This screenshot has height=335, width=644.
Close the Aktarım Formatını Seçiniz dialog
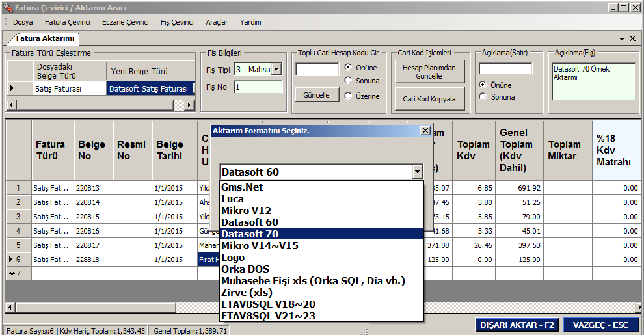coord(425,131)
